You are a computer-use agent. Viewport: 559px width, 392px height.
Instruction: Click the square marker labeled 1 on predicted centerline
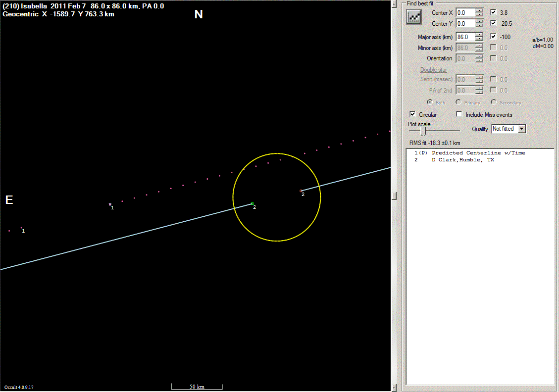pos(110,204)
